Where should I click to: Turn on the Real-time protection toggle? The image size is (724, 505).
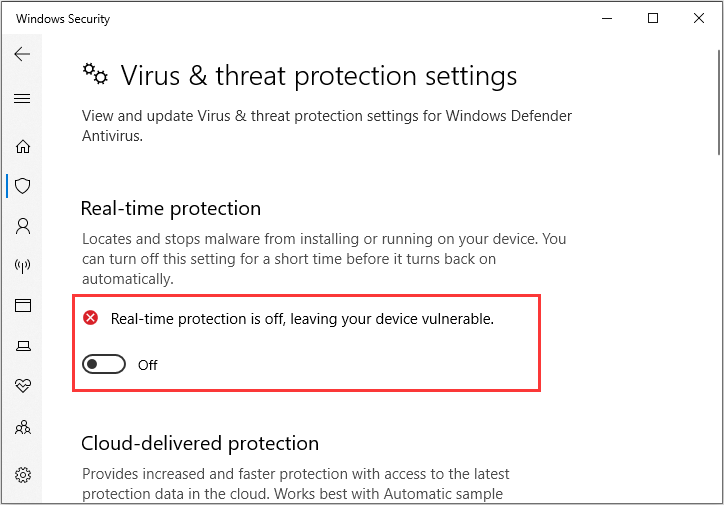click(x=104, y=364)
